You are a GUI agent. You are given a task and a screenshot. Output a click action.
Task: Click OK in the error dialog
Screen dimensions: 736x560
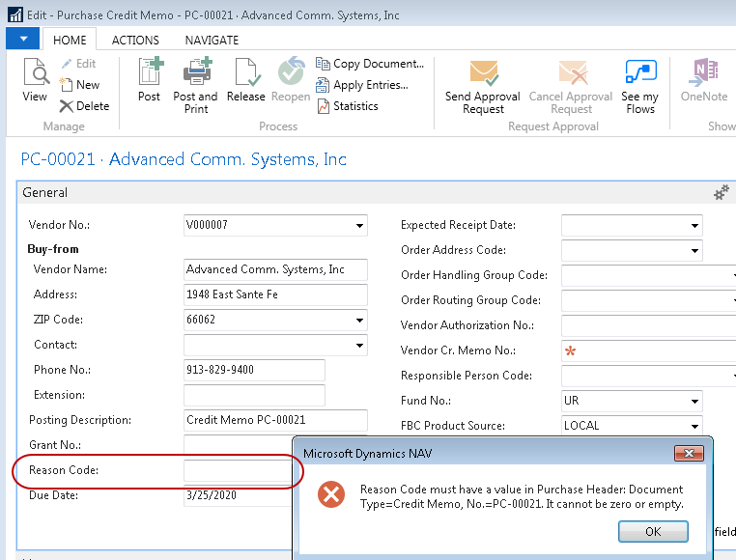(x=653, y=531)
